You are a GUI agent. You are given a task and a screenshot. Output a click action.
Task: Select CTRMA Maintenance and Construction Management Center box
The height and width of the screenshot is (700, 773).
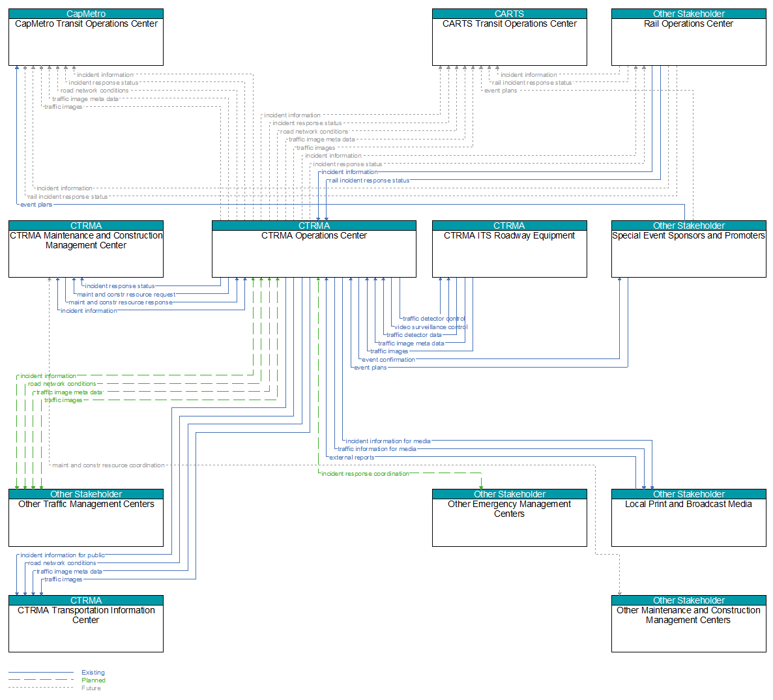(86, 249)
